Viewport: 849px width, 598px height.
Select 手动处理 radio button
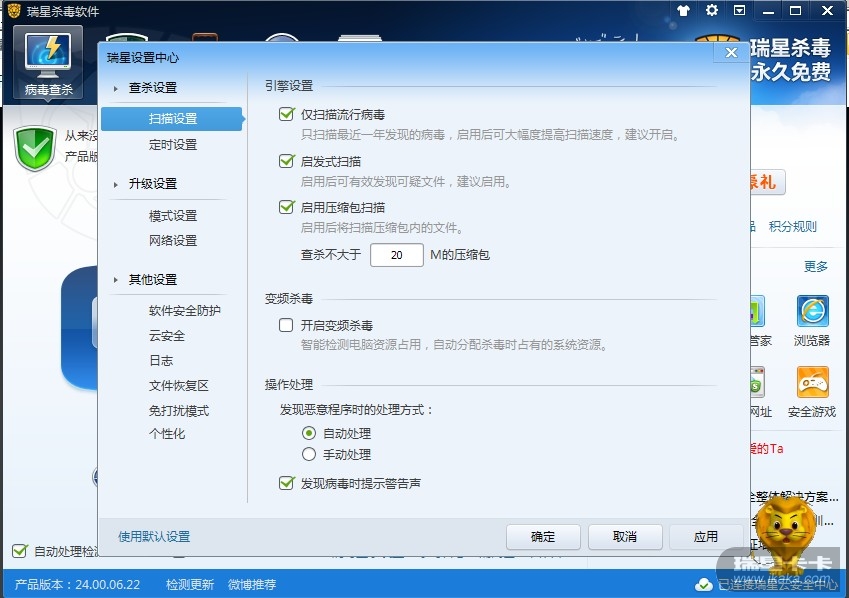click(309, 454)
